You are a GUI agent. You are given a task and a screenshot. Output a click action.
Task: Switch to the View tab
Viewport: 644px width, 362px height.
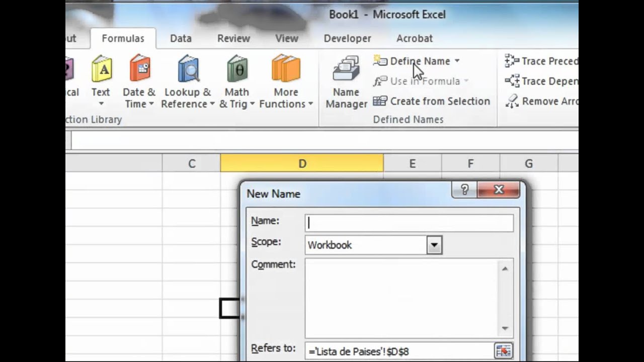(x=287, y=38)
